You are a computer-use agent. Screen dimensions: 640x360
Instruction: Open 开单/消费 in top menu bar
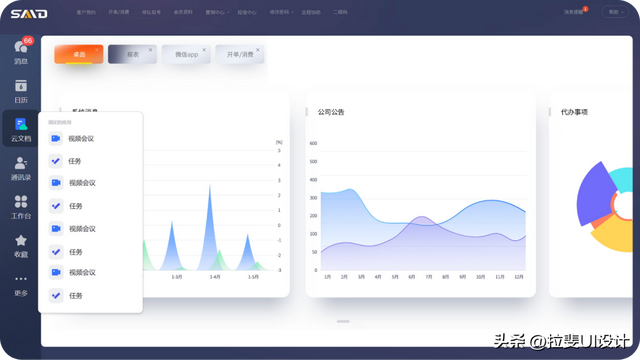119,12
